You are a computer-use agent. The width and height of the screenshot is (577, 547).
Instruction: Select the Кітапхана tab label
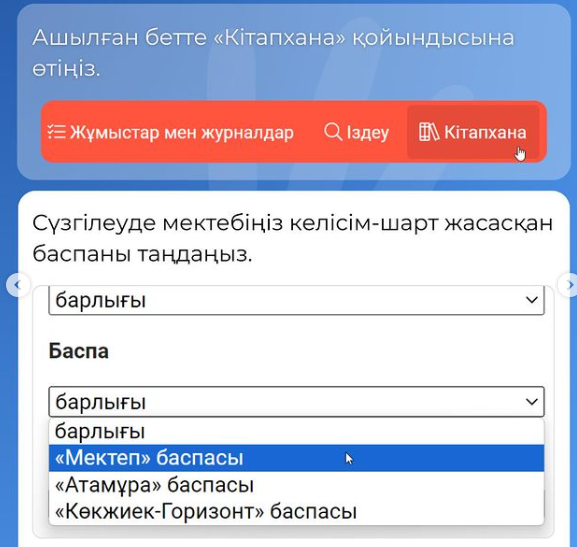coord(485,132)
